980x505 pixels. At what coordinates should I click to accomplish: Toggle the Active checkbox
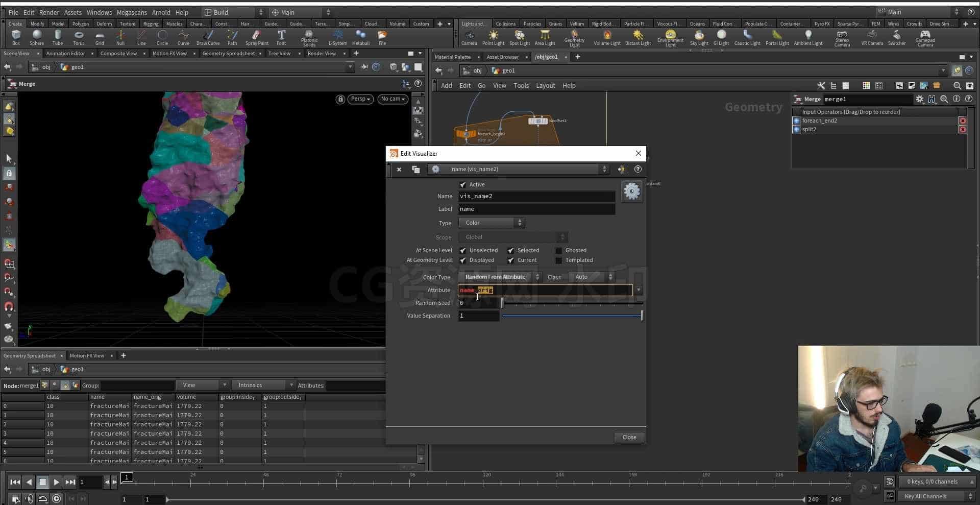point(463,185)
